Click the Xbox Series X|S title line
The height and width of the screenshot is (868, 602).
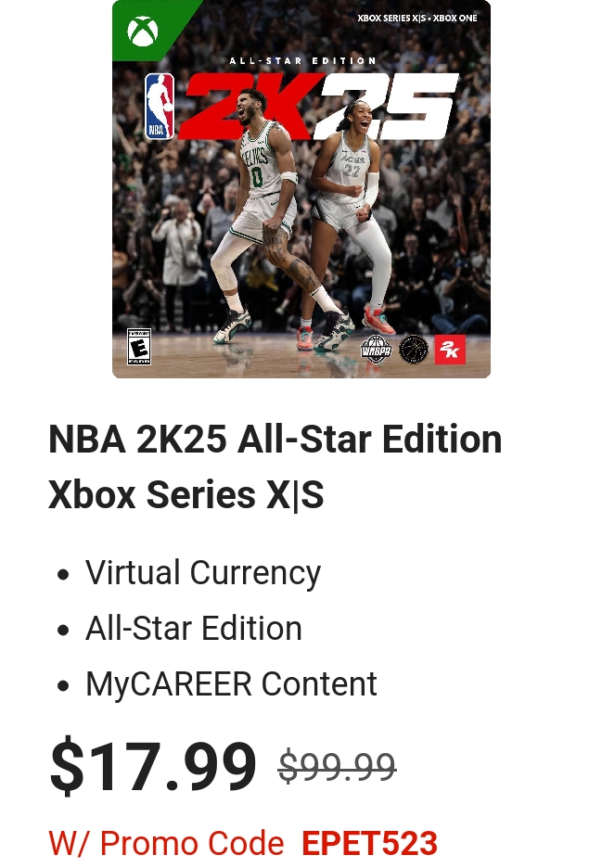[186, 493]
